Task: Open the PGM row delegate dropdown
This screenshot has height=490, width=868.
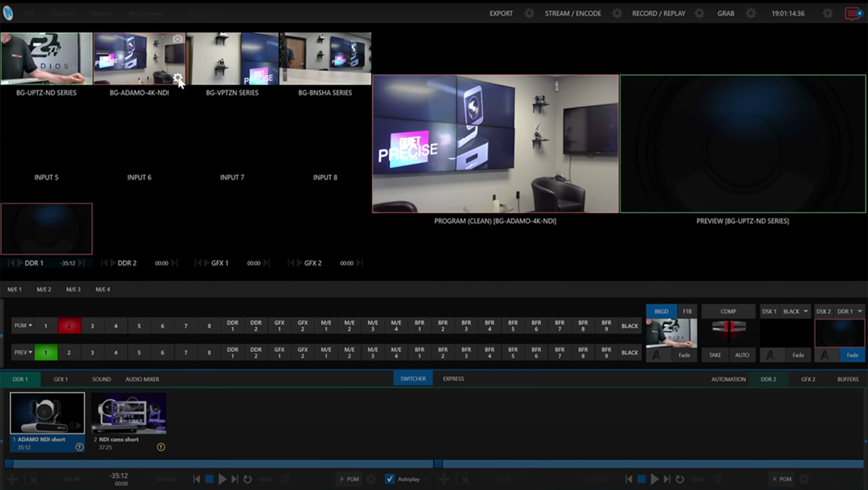Action: tap(22, 326)
